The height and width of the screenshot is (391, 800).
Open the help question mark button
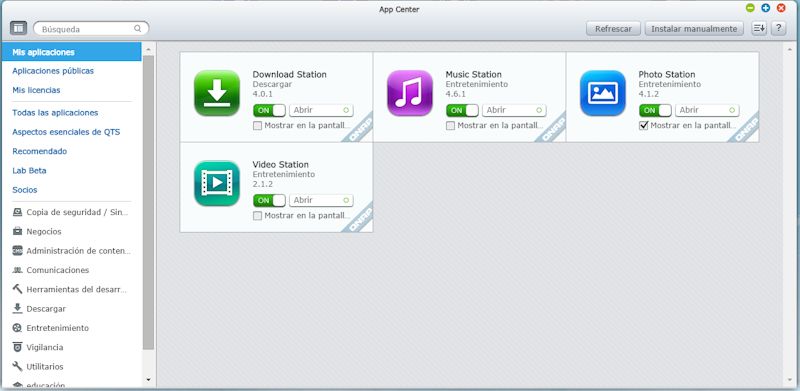click(x=778, y=29)
